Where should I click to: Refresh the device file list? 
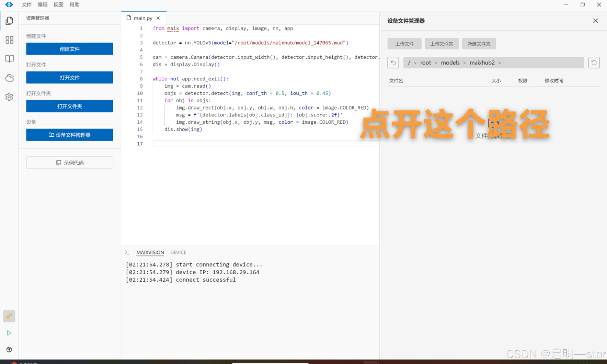point(594,63)
